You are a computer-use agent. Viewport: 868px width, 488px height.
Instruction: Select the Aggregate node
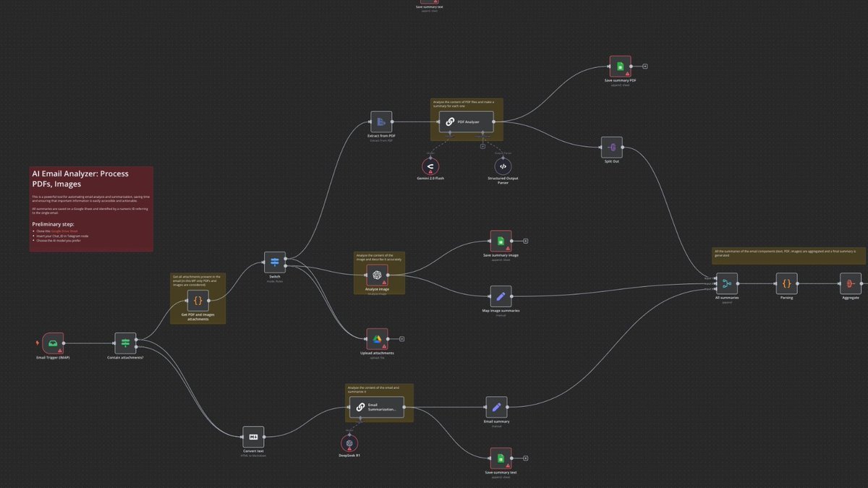(x=851, y=284)
